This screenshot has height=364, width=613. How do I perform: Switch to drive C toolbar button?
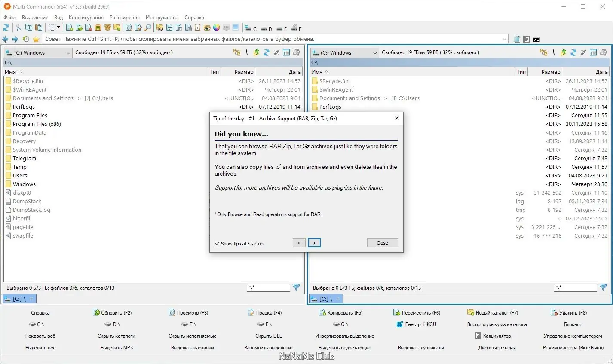click(x=251, y=28)
